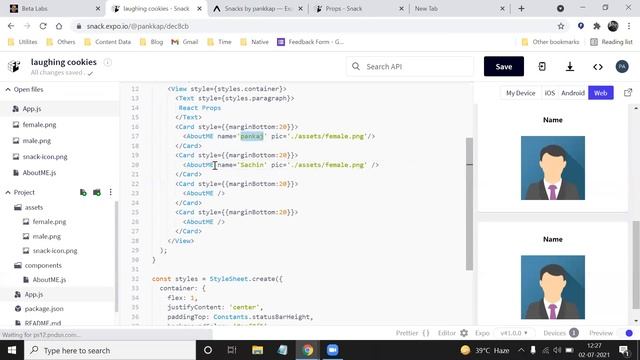The image size is (640, 360).
Task: Open the Devices button in the footer
Action: (560, 333)
